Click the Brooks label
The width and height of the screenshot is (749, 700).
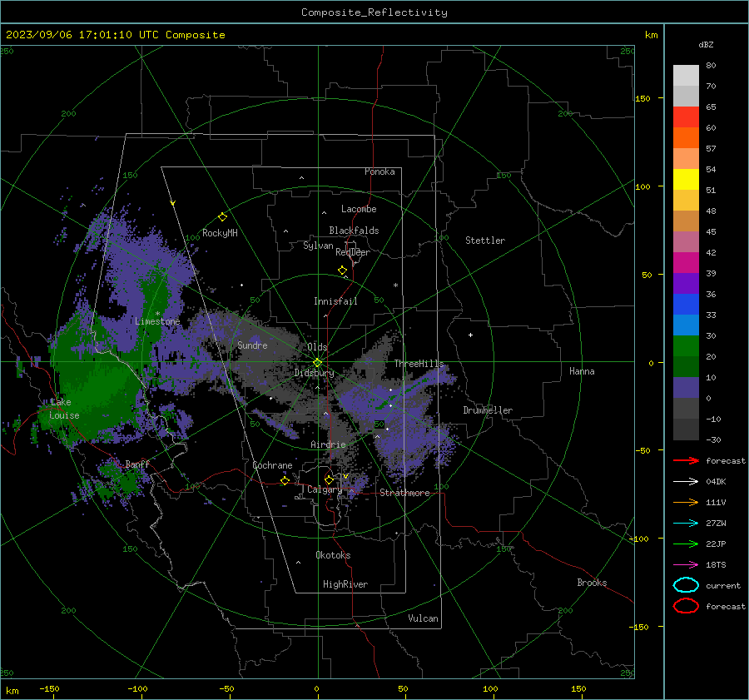click(592, 583)
